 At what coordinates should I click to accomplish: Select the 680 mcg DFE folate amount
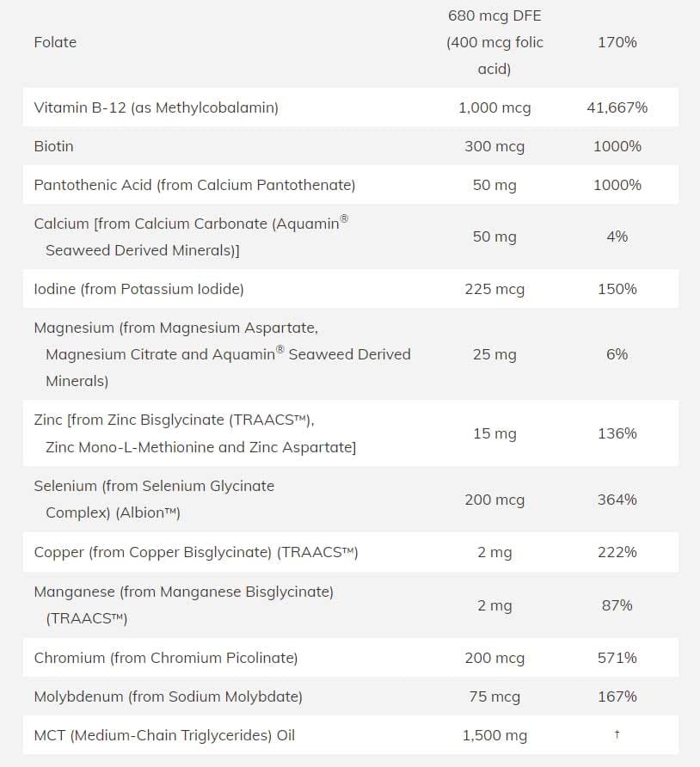(x=494, y=16)
